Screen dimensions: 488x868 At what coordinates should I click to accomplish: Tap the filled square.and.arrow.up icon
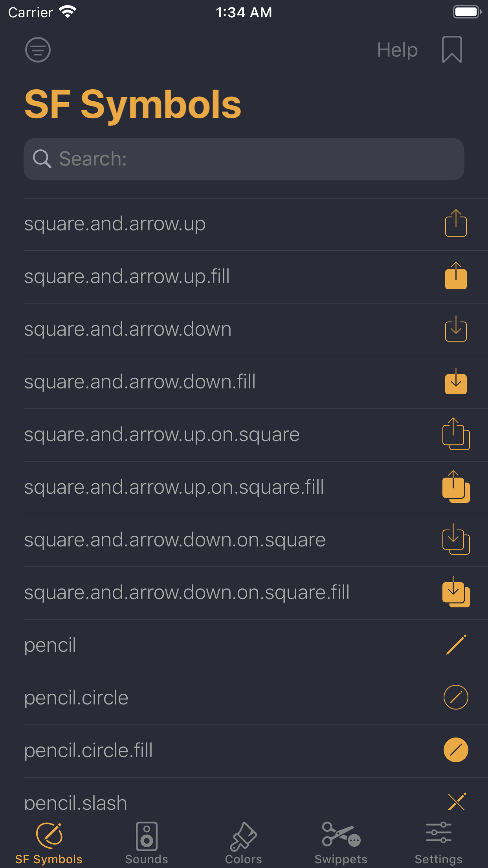tap(456, 276)
